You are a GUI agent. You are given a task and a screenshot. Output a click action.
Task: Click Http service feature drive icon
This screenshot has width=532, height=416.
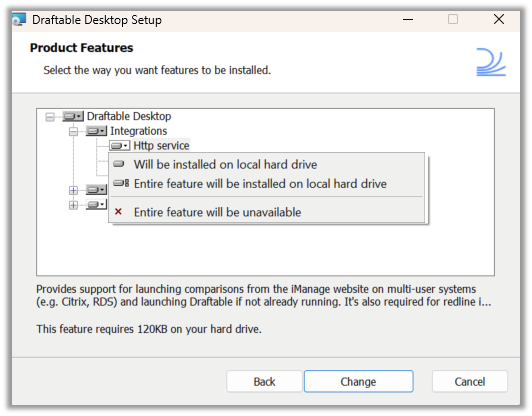[119, 146]
